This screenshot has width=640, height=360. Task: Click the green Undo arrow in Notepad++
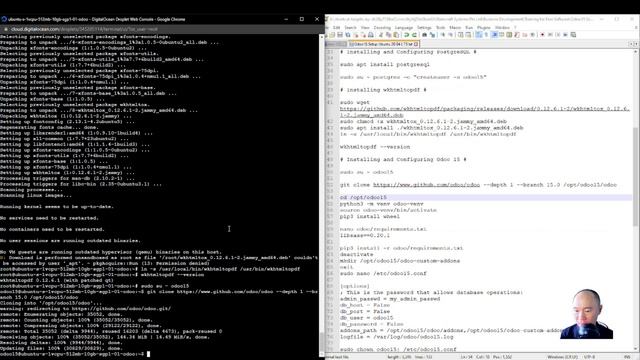click(x=407, y=35)
